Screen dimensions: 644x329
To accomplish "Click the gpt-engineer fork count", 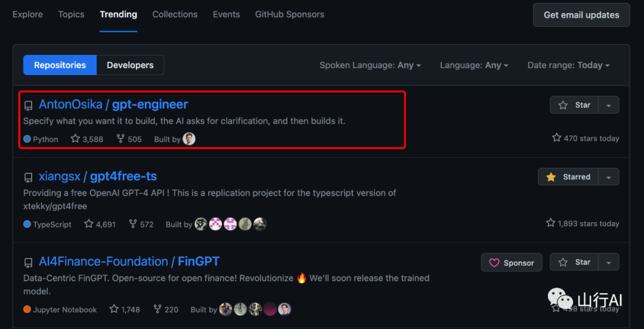I will 129,139.
